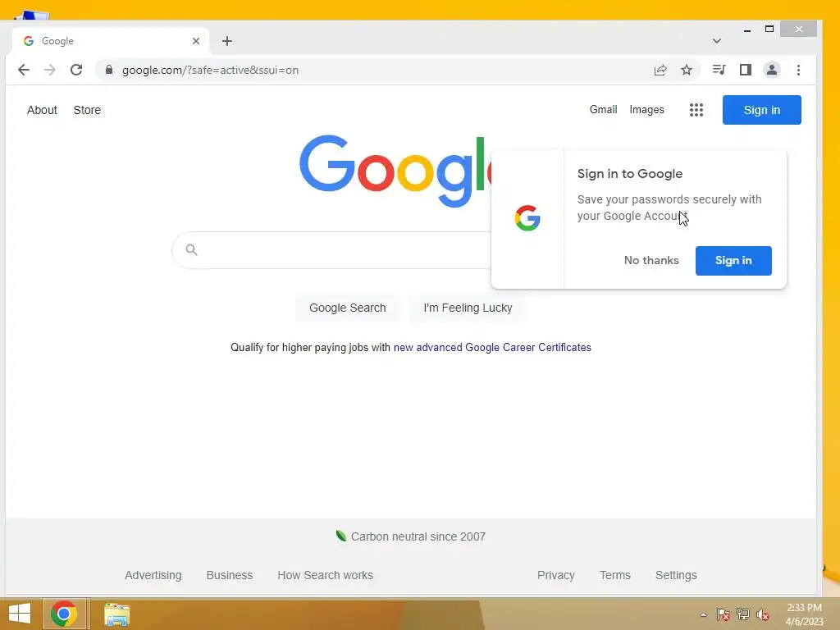The height and width of the screenshot is (630, 840).
Task: Open the About link
Action: click(42, 110)
